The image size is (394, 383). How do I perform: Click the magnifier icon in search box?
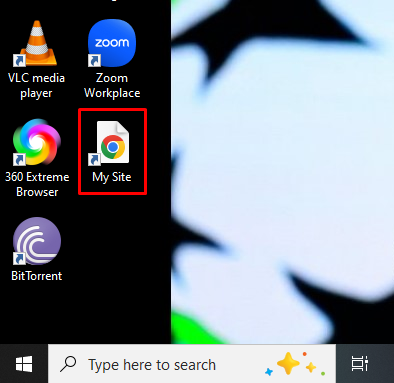[68, 364]
